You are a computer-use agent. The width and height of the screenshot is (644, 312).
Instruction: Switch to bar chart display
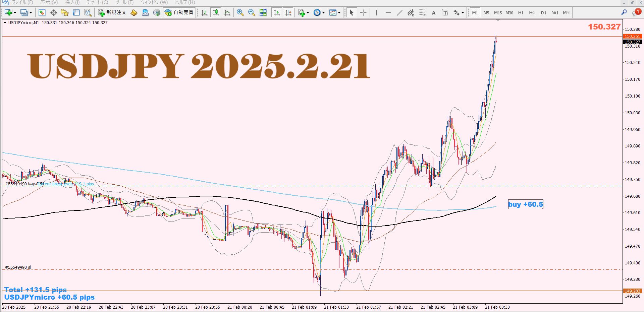click(204, 13)
